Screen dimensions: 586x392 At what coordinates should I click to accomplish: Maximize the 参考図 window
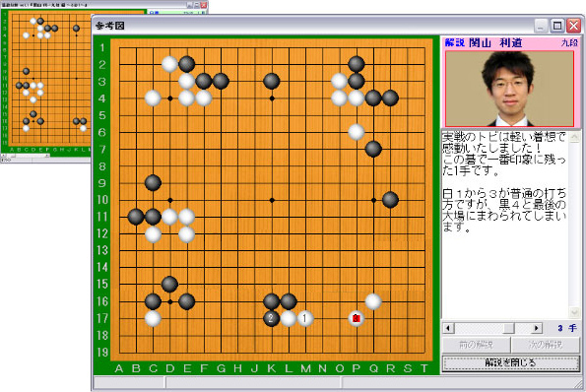(x=557, y=26)
